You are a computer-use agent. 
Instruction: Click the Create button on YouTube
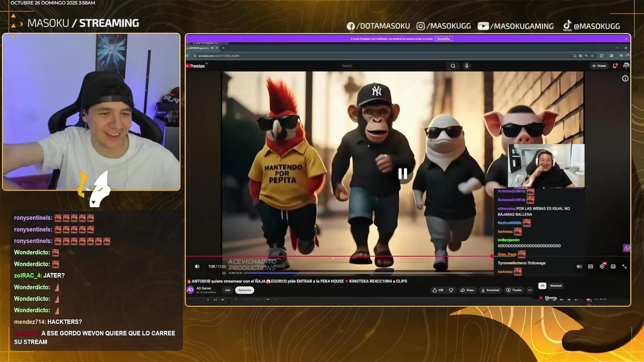[599, 66]
